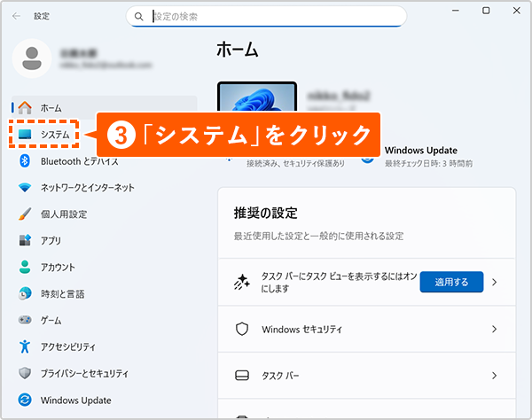Select the アカウント person icon

[x=25, y=267]
